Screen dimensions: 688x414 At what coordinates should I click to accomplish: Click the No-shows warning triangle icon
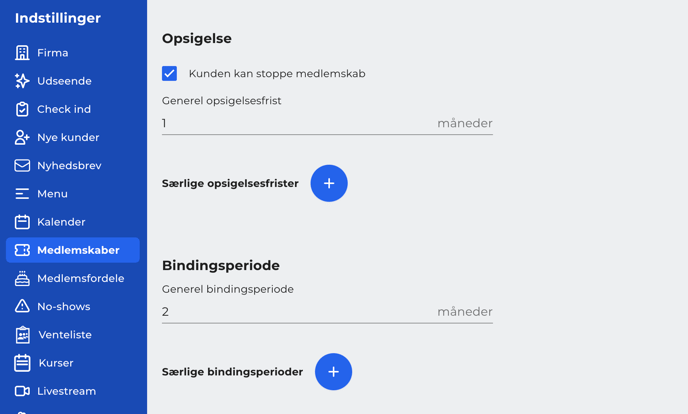tap(22, 306)
